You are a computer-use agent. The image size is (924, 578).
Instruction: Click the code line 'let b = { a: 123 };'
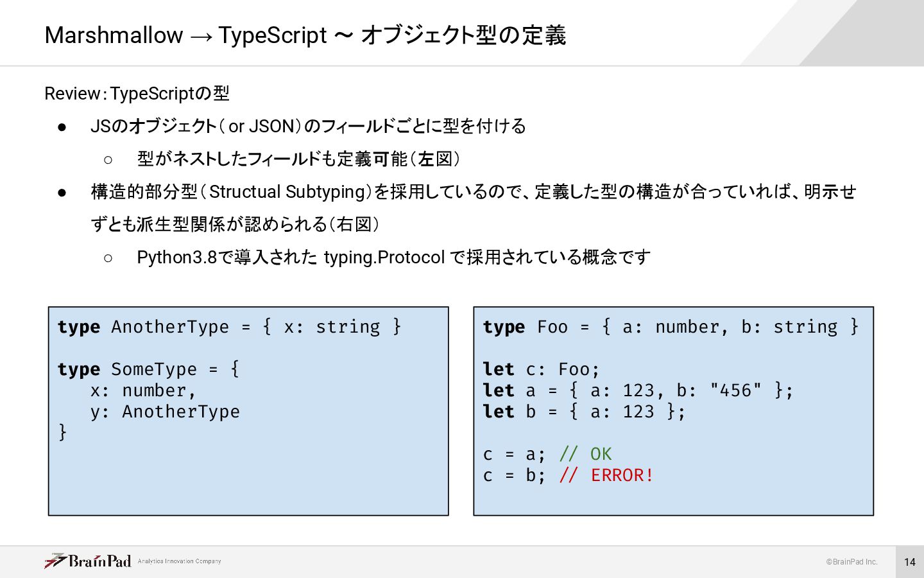click(x=585, y=412)
